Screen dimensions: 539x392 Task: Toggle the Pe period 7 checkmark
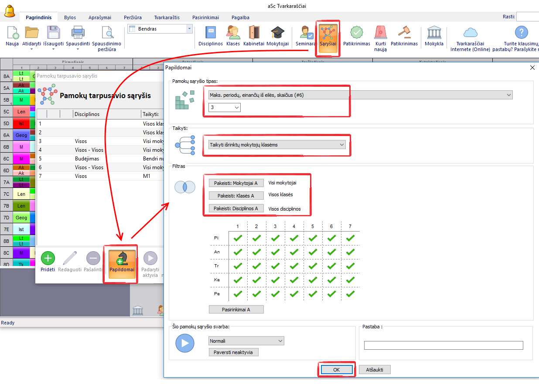point(350,294)
